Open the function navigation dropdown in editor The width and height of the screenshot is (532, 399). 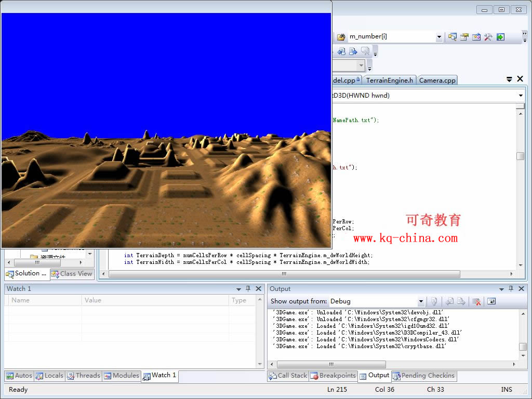coord(521,96)
